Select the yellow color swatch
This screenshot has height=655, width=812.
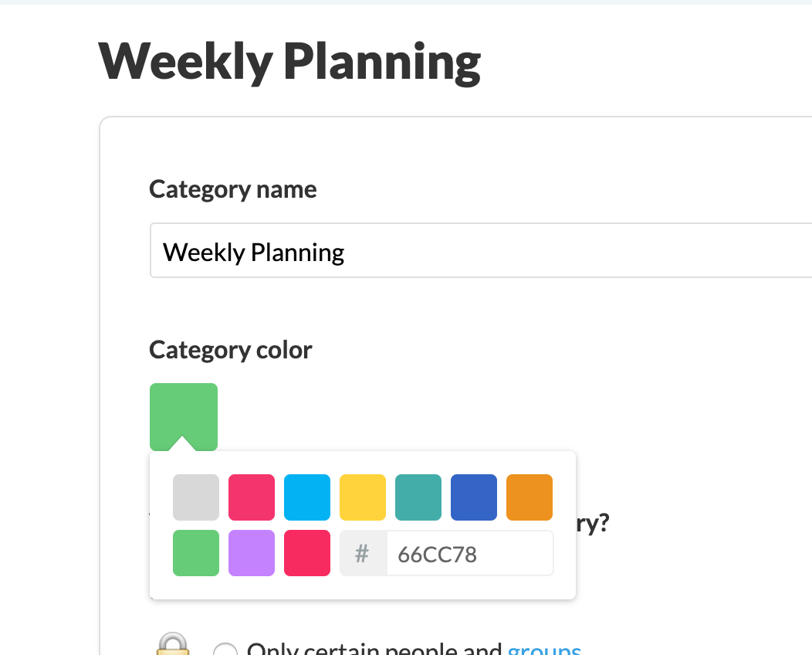pyautogui.click(x=363, y=497)
